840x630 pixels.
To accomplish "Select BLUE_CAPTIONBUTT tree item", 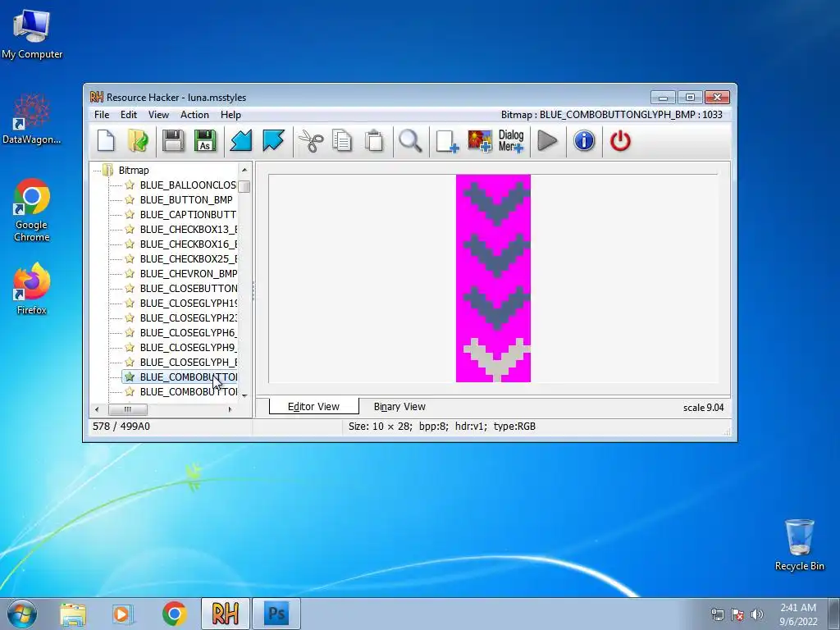I will click(188, 214).
